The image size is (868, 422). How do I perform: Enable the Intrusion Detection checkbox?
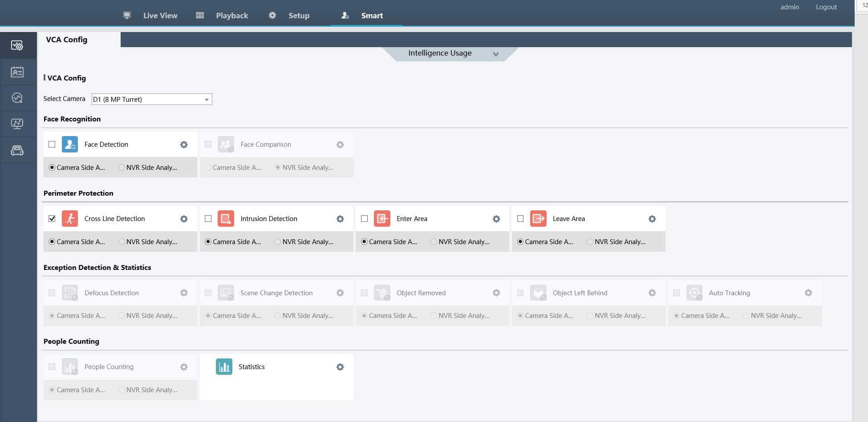[x=208, y=218]
